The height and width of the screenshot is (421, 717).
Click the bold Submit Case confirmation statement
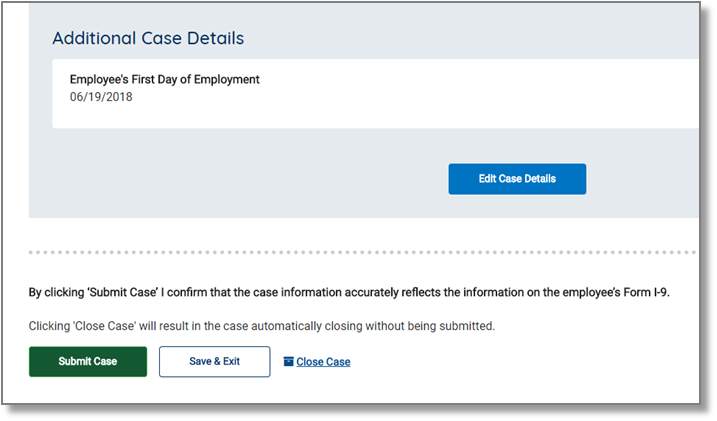tap(348, 294)
